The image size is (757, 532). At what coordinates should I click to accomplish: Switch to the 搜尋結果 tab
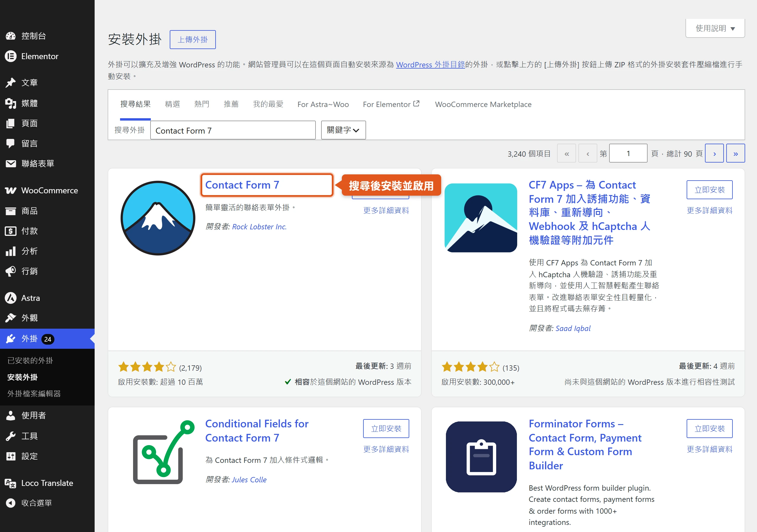coord(135,104)
